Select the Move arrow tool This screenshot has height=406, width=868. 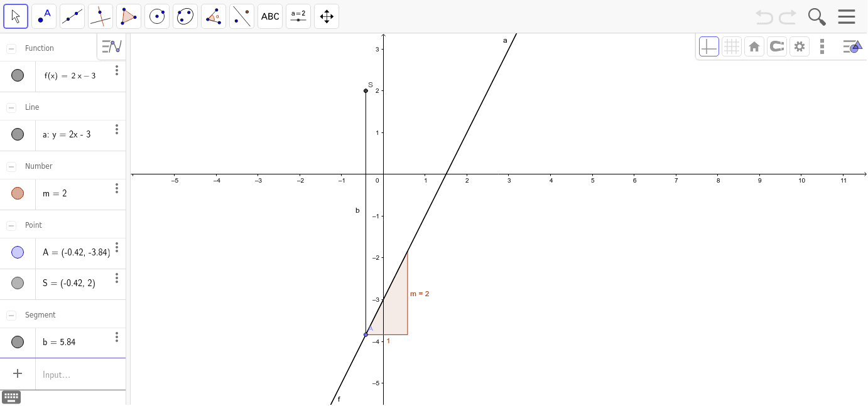pyautogui.click(x=16, y=16)
